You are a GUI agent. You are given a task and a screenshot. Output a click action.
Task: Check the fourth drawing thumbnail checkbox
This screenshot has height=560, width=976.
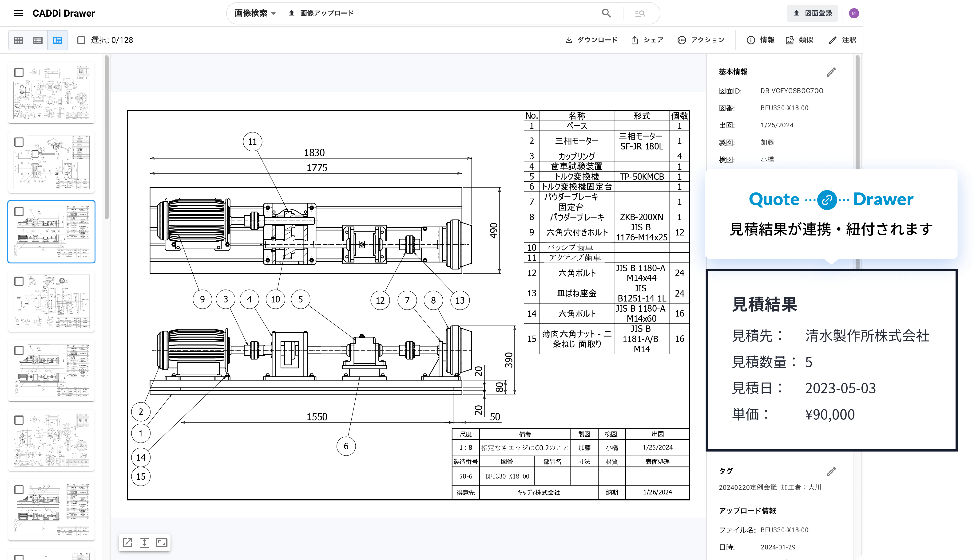point(19,281)
